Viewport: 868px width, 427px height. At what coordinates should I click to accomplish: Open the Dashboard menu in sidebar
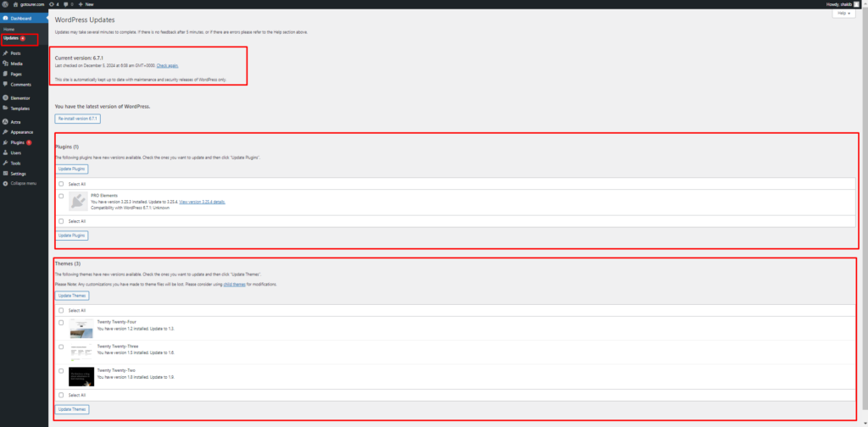[x=25, y=19]
